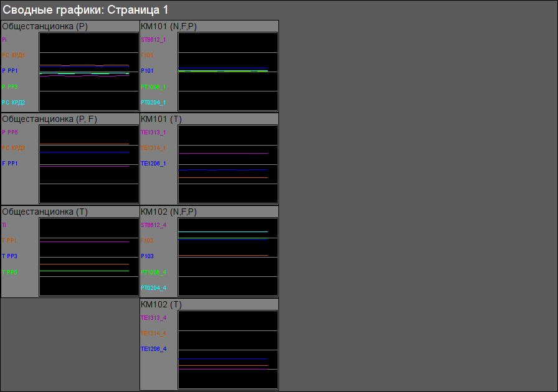This screenshot has width=558, height=392.
Task: Click the TE1206_1 blue legend label
Action: [153, 164]
